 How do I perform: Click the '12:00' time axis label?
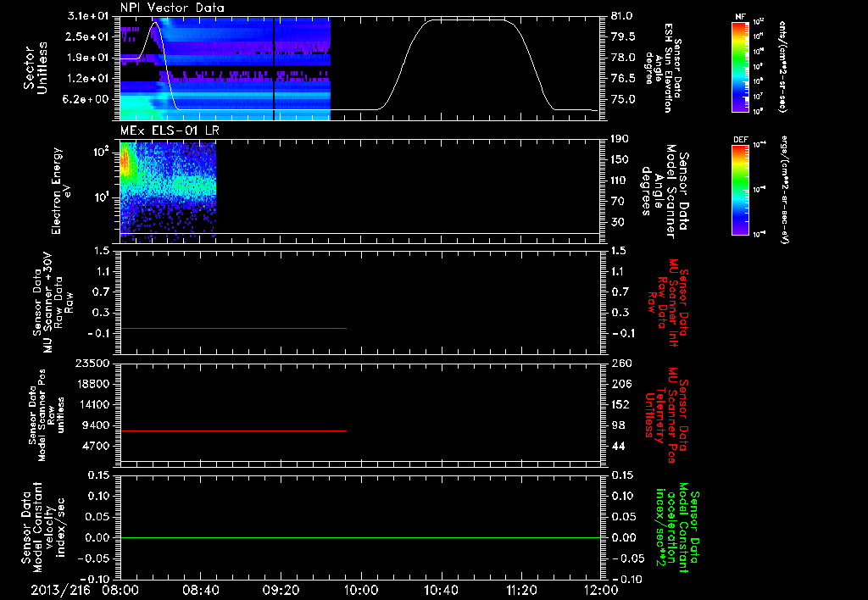coord(601,590)
